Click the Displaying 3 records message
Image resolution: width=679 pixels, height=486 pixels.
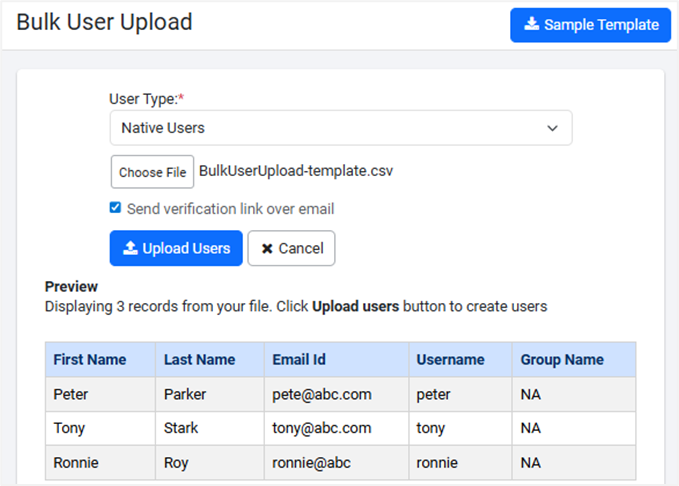[x=296, y=306]
